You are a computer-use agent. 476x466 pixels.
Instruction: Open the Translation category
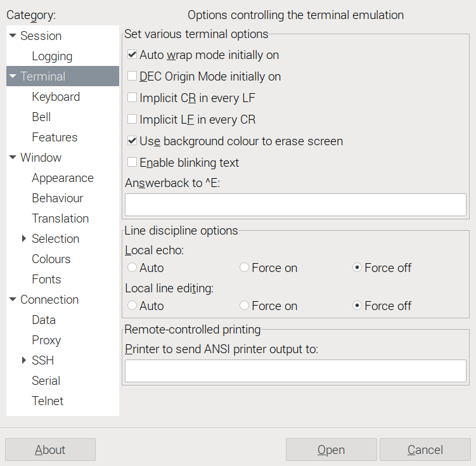click(60, 218)
